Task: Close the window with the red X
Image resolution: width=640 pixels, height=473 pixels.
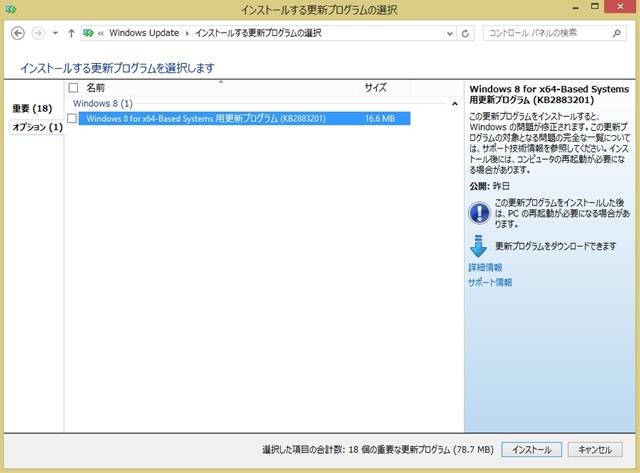Action: [x=620, y=7]
